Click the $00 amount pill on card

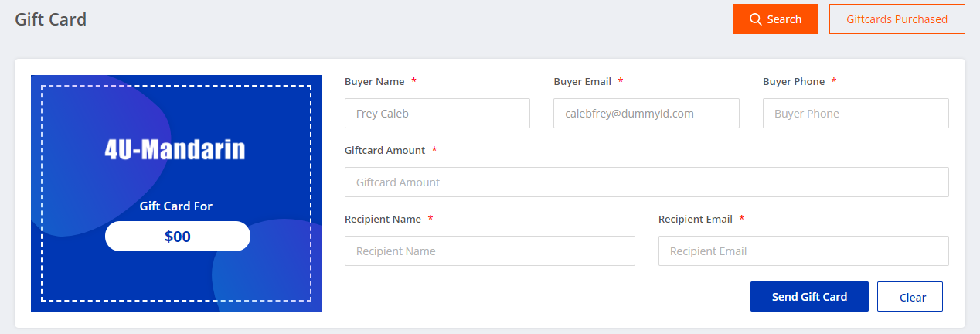click(x=177, y=237)
